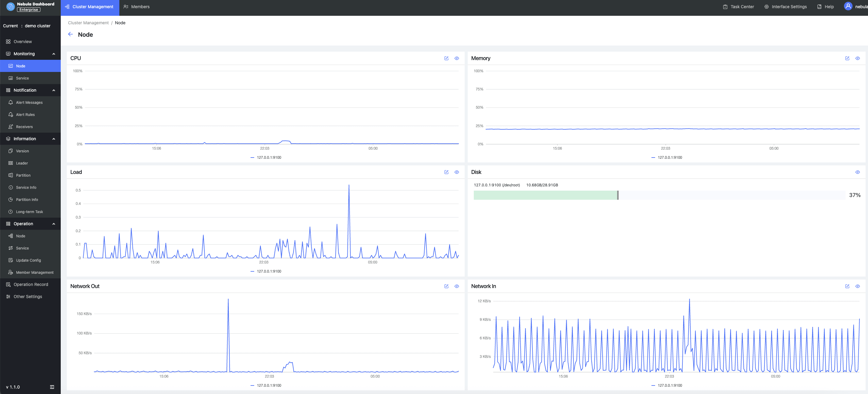868x394 pixels.
Task: Toggle the Network In chart visibility
Action: click(858, 286)
